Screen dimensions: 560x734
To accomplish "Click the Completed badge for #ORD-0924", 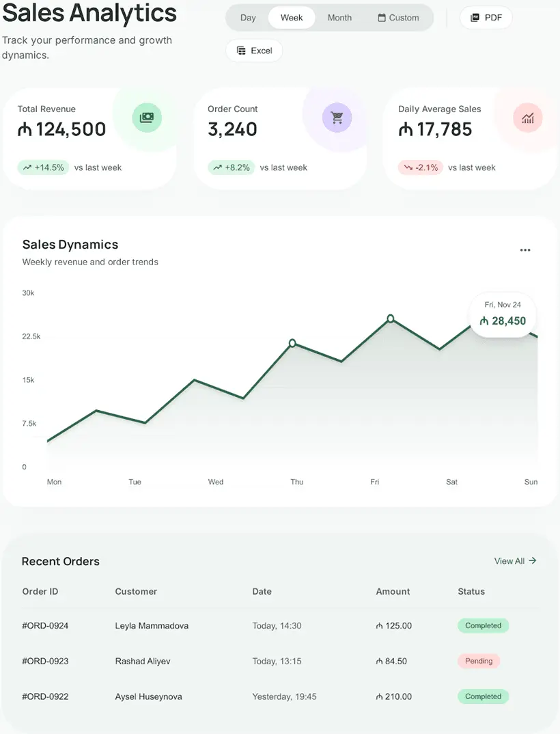I will coord(484,625).
